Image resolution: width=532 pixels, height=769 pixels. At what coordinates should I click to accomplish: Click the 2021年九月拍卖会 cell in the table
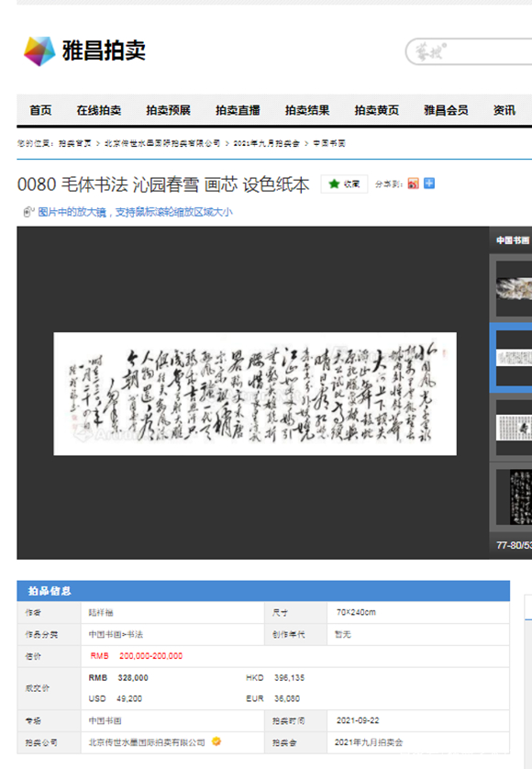[x=369, y=742]
